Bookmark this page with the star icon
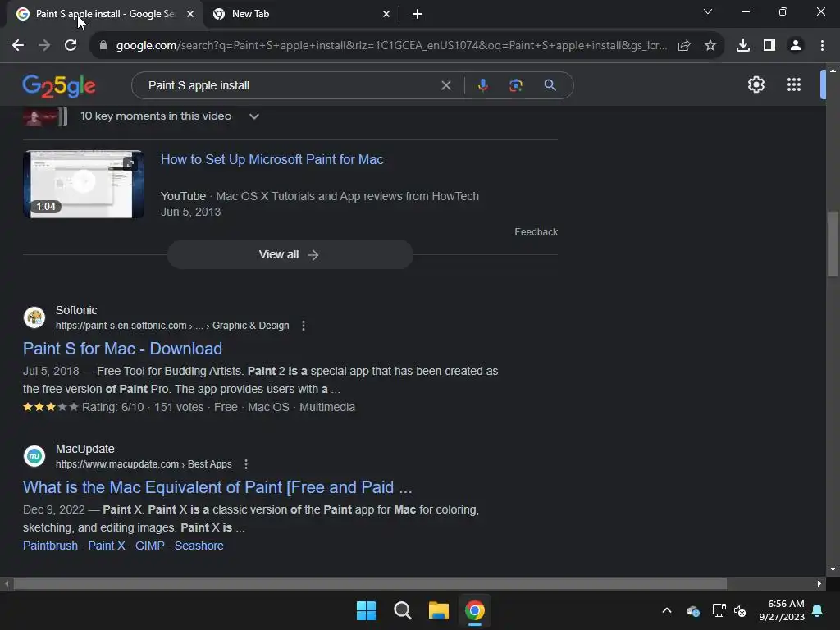The image size is (840, 630). [x=710, y=46]
